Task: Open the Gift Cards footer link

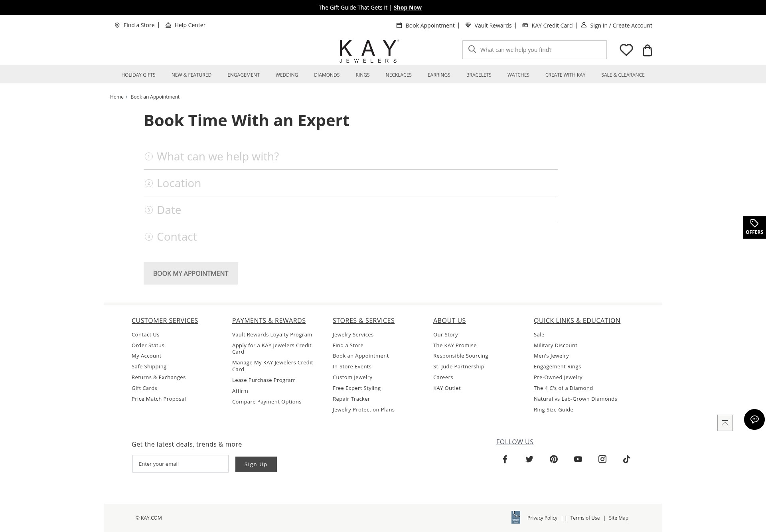Action: point(144,388)
